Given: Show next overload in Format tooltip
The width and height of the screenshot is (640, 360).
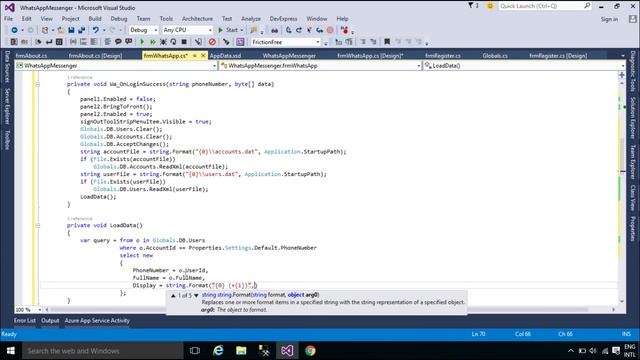Looking at the screenshot, I should (196, 296).
